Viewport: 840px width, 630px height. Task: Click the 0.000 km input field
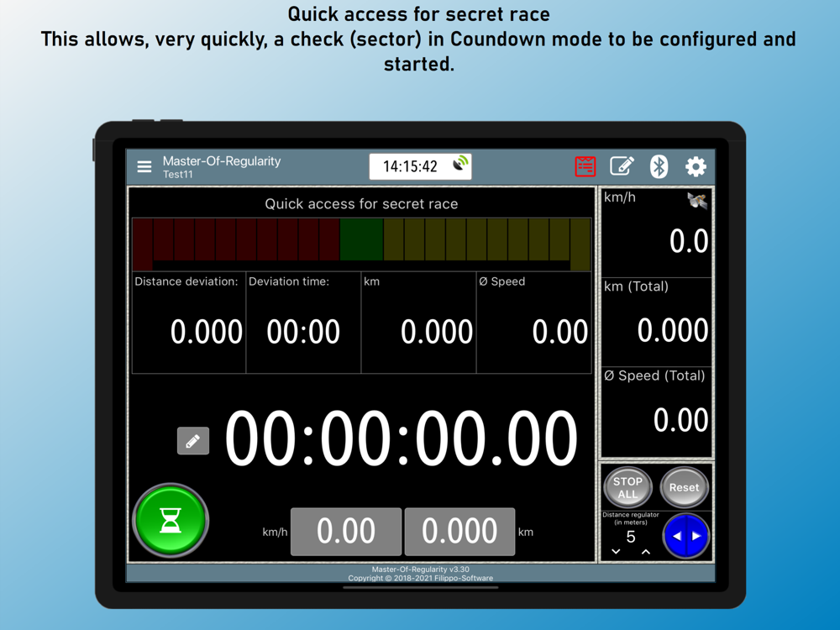pos(459,532)
